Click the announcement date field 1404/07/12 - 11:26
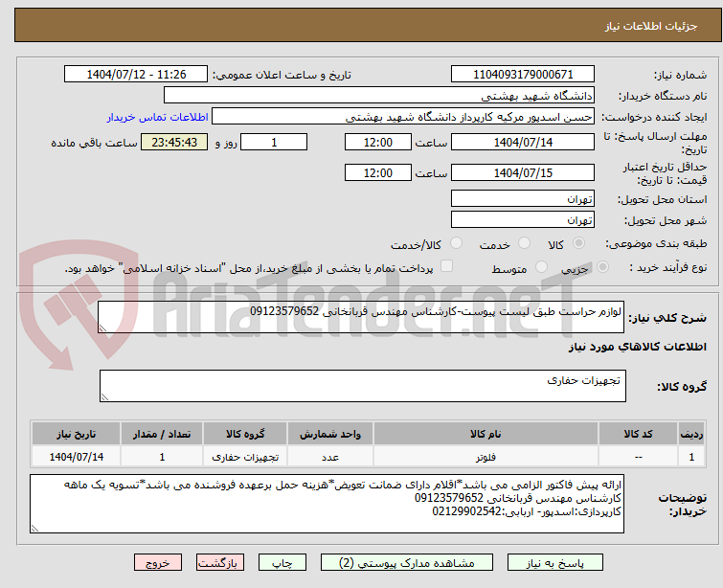Screen dimensions: 723x588 tap(136, 75)
